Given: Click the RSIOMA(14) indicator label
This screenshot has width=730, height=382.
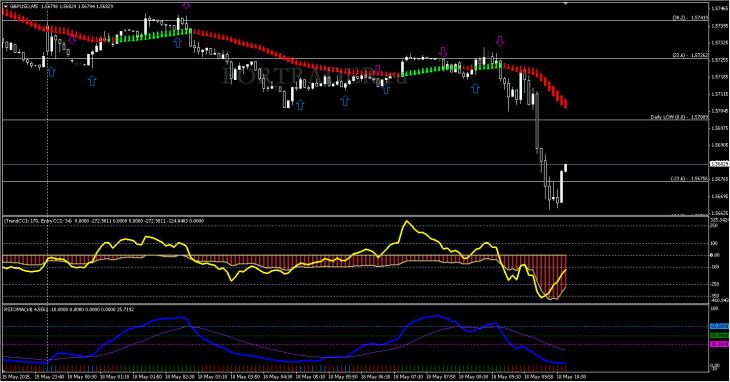Looking at the screenshot, I should coord(18,309).
